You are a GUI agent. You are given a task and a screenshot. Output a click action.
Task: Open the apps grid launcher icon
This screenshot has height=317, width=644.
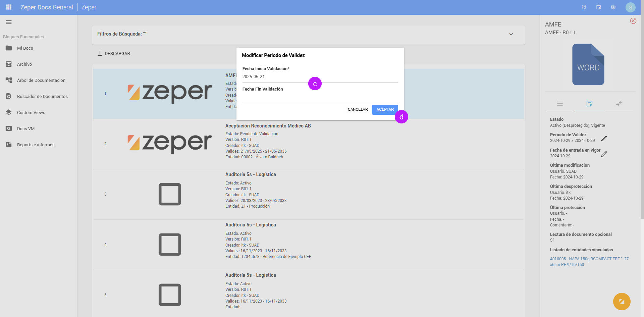click(9, 7)
